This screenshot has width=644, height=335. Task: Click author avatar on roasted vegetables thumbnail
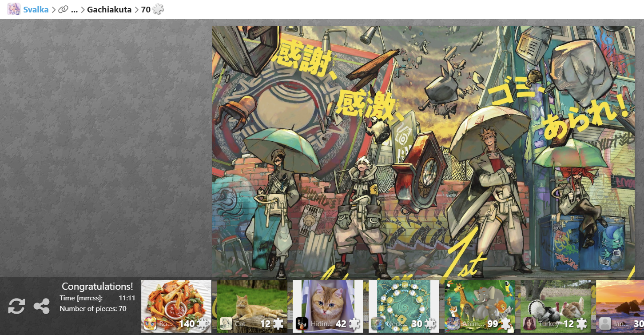point(150,323)
